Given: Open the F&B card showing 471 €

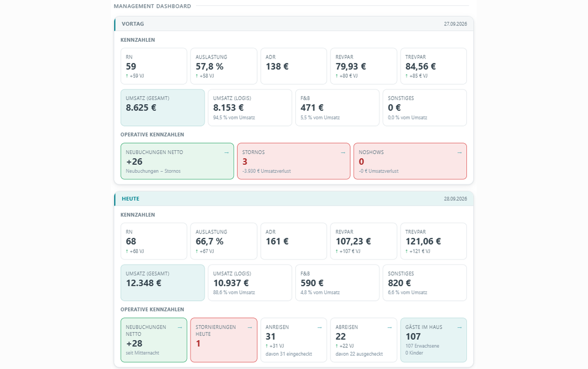Looking at the screenshot, I should pos(337,108).
